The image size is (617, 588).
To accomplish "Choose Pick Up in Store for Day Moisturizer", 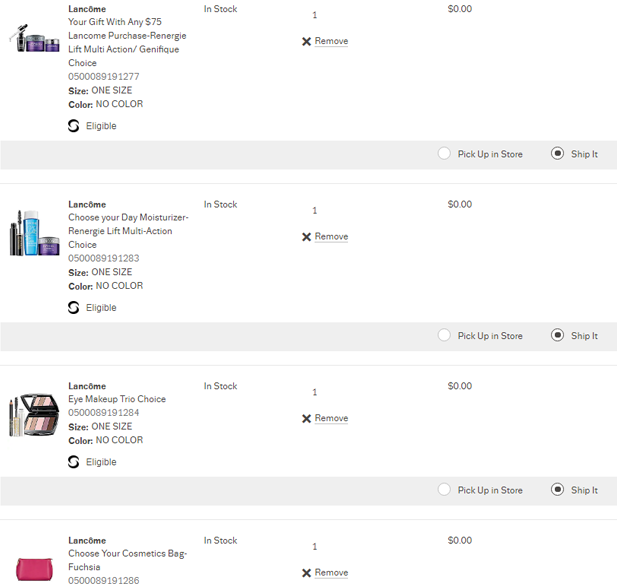I will (x=444, y=335).
